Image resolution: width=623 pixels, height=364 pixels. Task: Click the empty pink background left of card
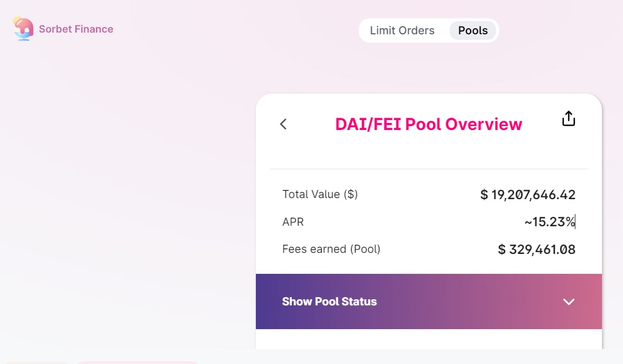coord(127,194)
